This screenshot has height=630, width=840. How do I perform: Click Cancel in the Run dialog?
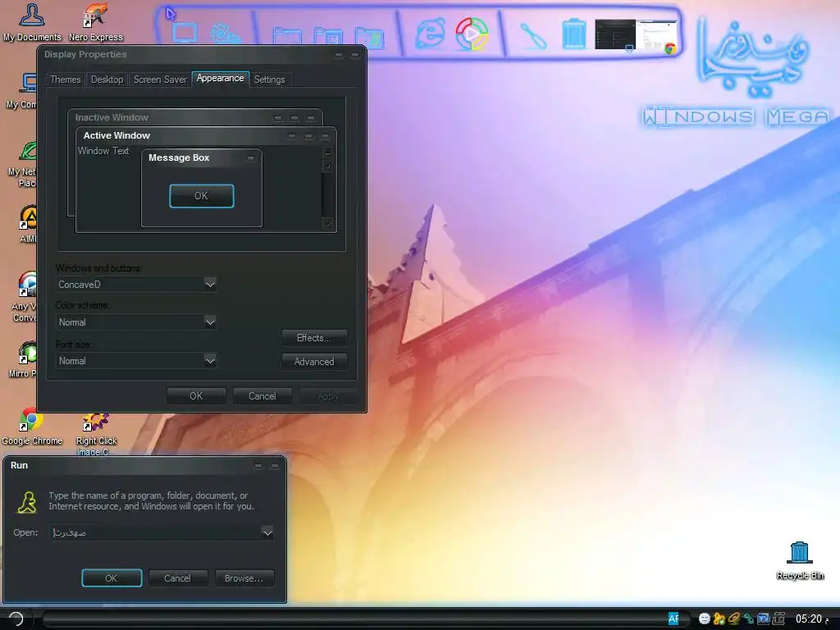[177, 578]
